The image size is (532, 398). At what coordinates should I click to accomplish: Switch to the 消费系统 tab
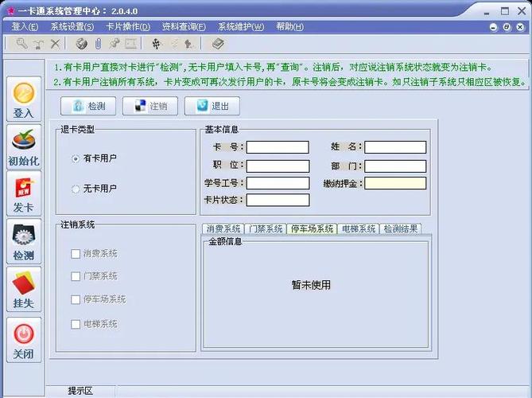click(223, 229)
